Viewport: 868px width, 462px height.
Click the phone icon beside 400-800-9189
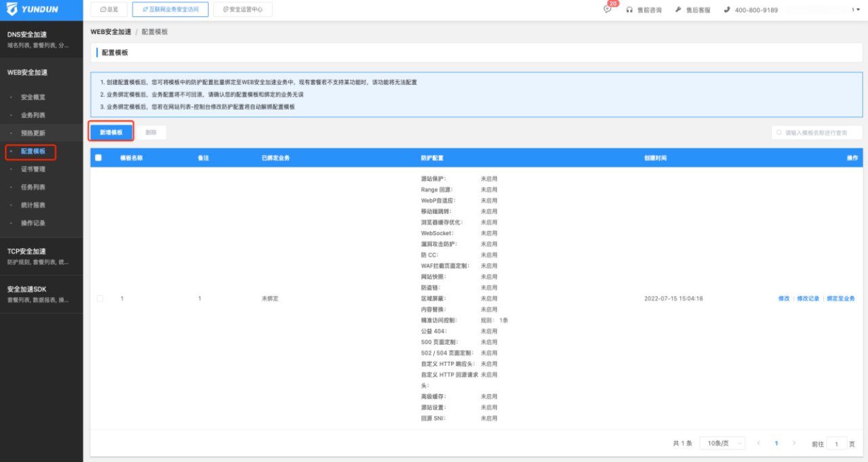point(727,10)
